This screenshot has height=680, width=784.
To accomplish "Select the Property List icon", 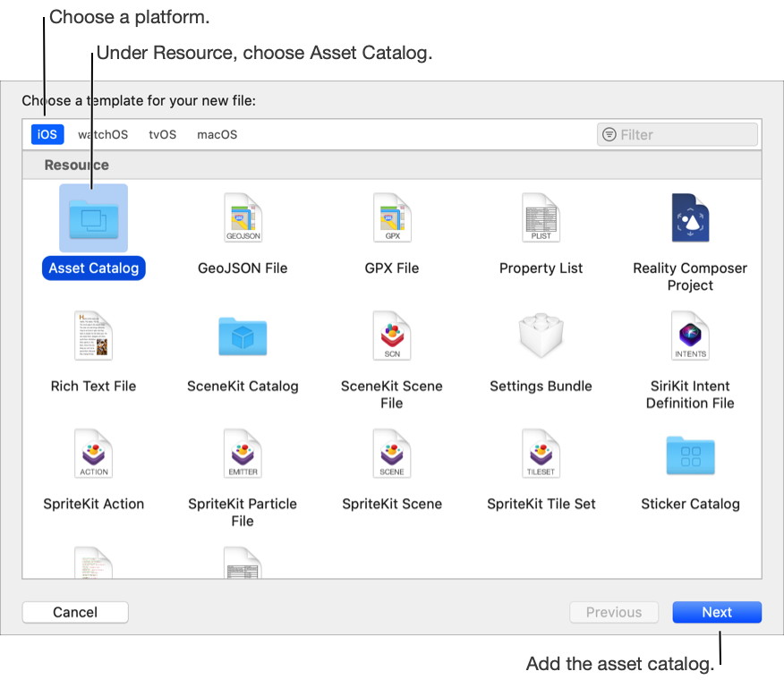I will coord(541,218).
